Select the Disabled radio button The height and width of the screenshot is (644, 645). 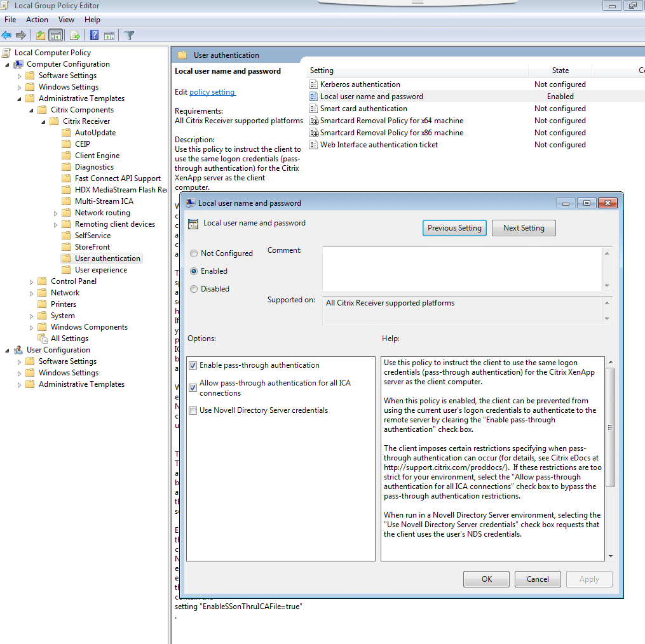click(194, 289)
